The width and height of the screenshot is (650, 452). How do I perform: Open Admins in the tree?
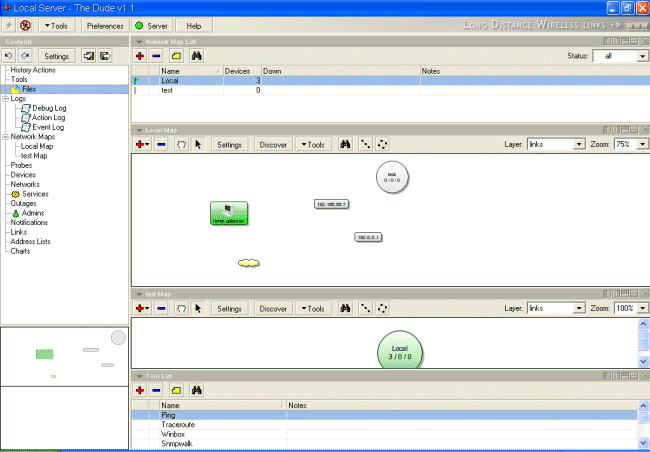click(33, 213)
